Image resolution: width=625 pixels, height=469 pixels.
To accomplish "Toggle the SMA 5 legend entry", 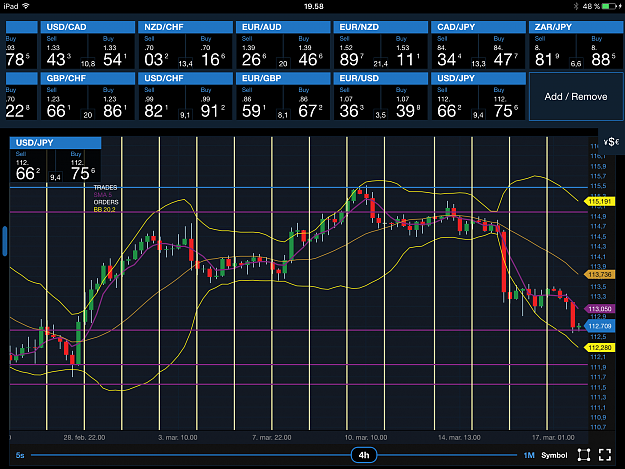I will click(103, 195).
